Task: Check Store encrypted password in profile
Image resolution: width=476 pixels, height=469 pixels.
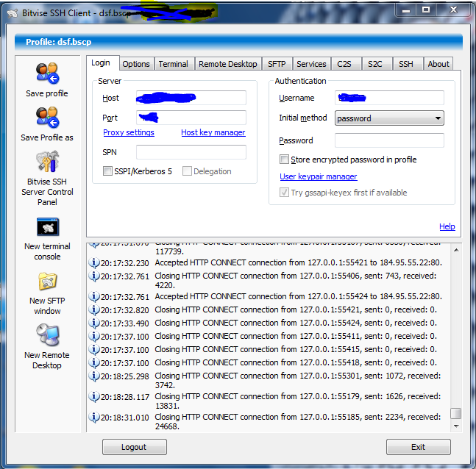Action: (x=284, y=160)
